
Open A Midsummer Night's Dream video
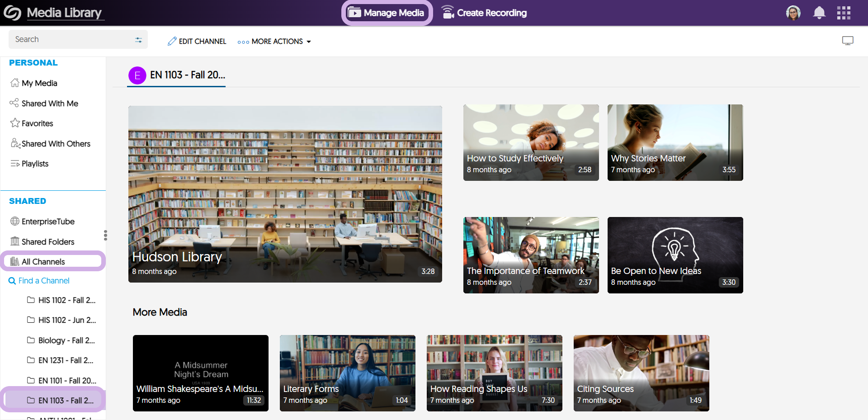201,373
